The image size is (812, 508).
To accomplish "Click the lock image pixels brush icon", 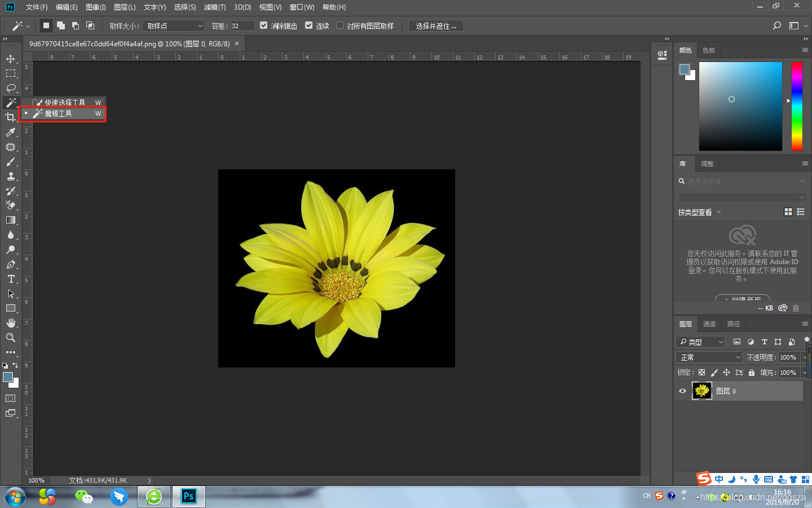I will 714,373.
